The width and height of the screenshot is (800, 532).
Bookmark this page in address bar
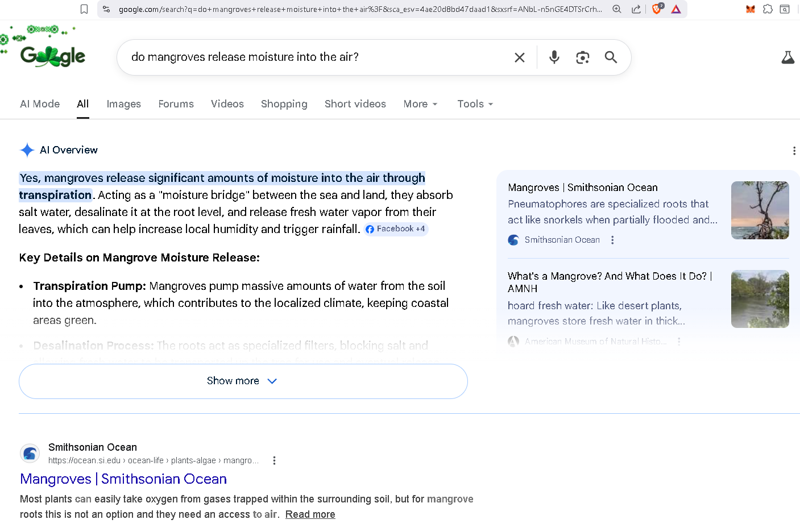coord(84,9)
